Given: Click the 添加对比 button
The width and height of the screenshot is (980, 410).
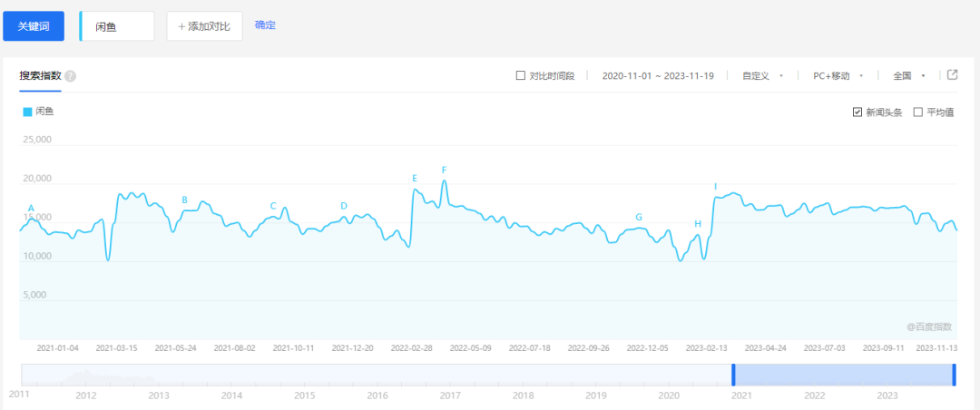Looking at the screenshot, I should (204, 26).
